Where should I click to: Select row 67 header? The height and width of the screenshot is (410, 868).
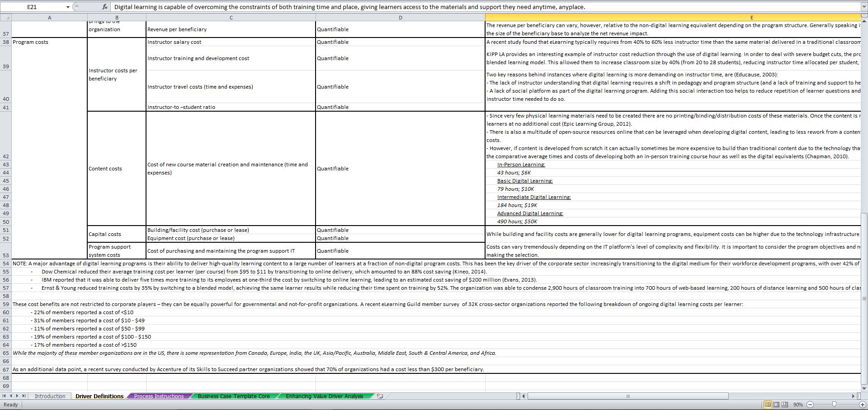click(x=5, y=369)
